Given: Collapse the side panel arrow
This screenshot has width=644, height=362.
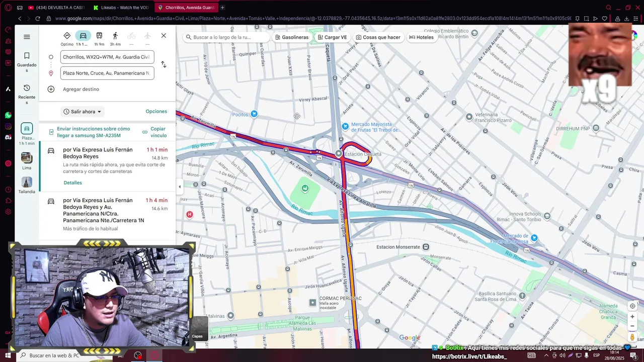Looking at the screenshot, I should tap(180, 187).
